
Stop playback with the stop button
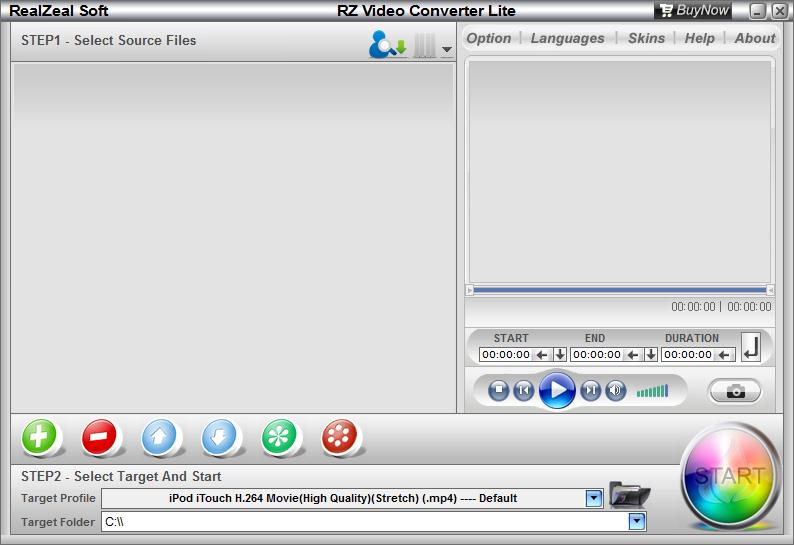(x=499, y=390)
